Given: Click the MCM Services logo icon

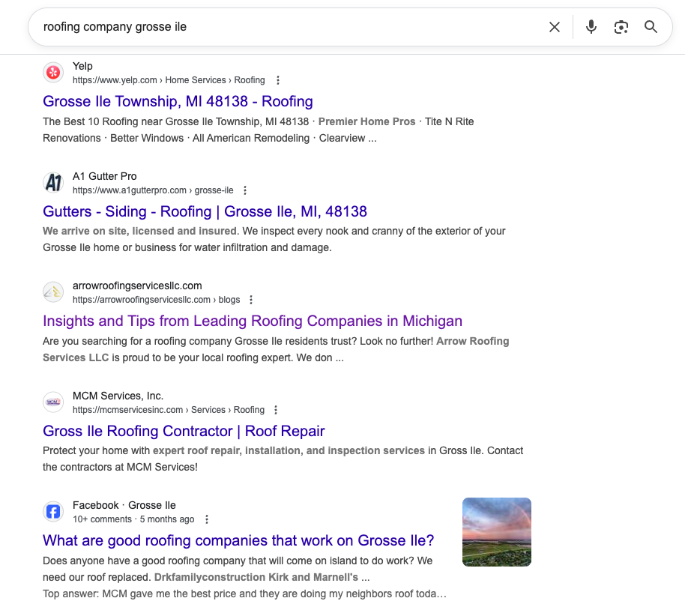Looking at the screenshot, I should (53, 402).
